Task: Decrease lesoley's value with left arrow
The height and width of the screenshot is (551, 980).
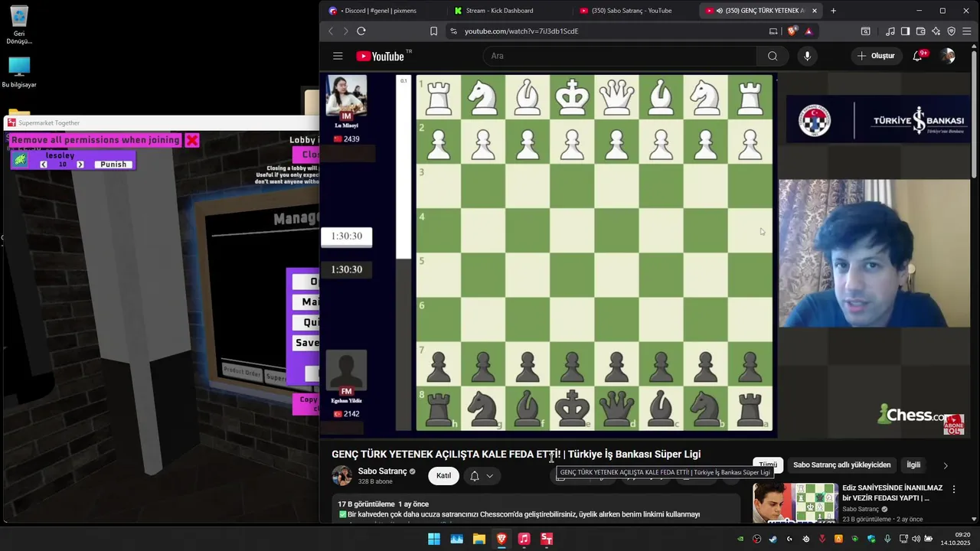Action: pyautogui.click(x=44, y=165)
